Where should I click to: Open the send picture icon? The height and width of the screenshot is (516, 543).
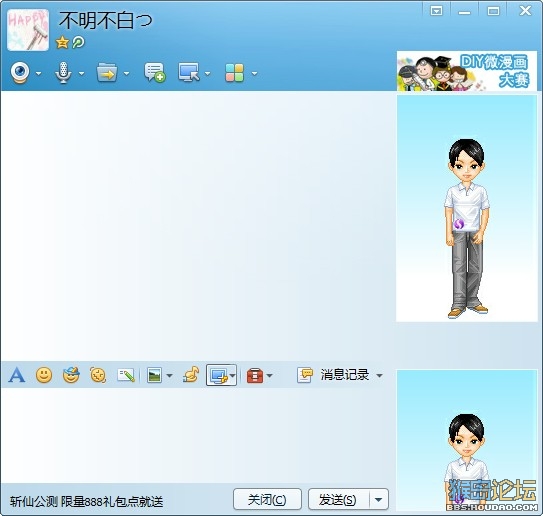point(154,375)
